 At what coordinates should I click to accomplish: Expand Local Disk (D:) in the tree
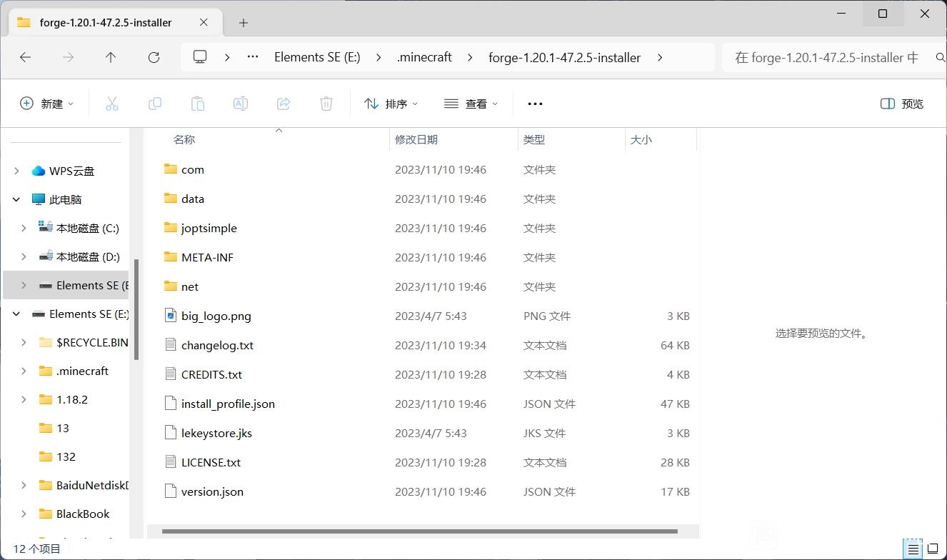[24, 256]
